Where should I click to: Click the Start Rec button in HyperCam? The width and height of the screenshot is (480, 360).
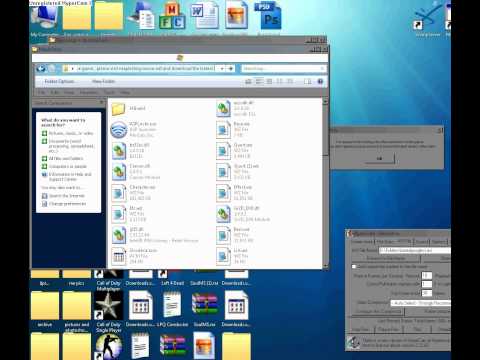point(361,329)
